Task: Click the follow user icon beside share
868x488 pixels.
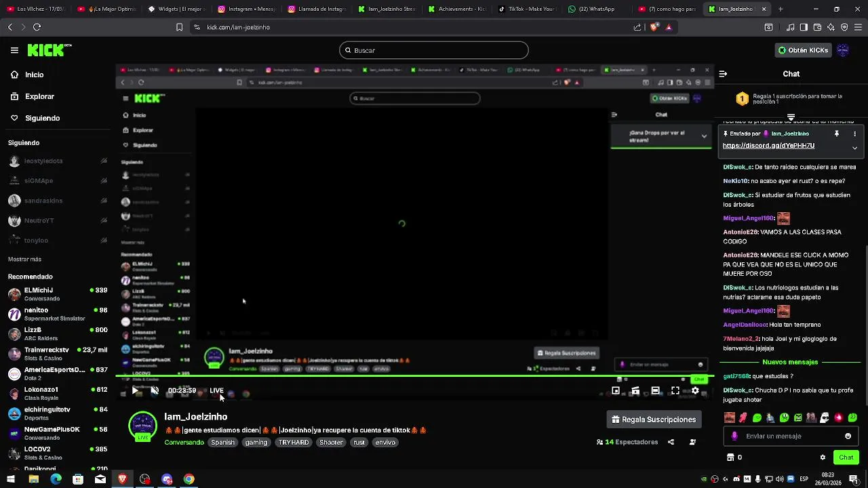Action: (x=692, y=442)
